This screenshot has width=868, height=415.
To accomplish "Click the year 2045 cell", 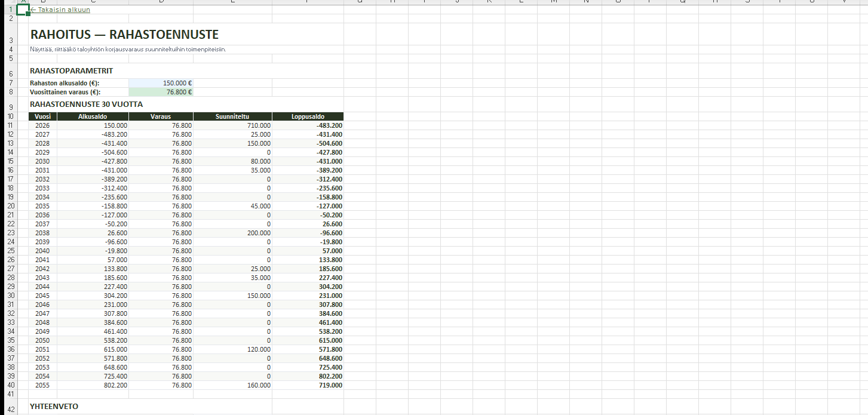I will [42, 296].
